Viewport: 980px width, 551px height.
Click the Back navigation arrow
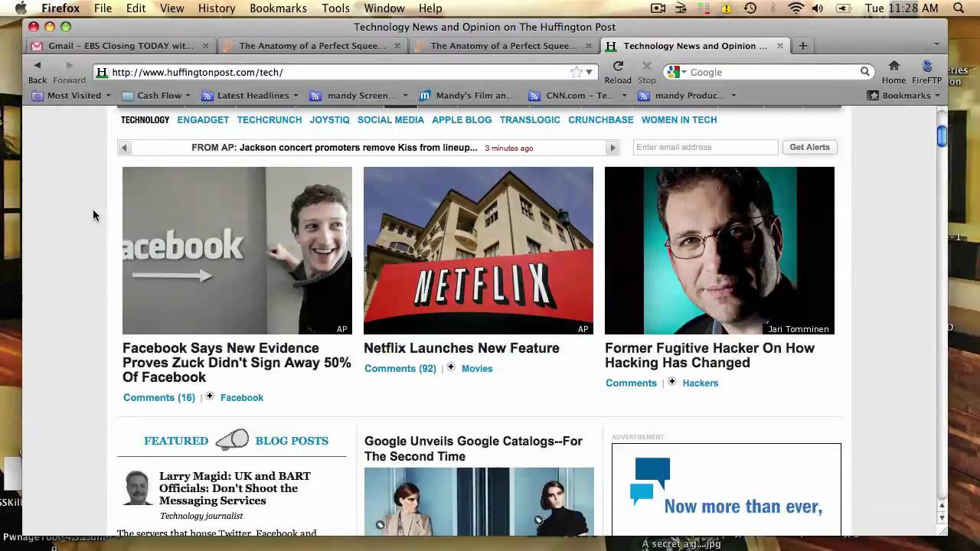click(37, 66)
